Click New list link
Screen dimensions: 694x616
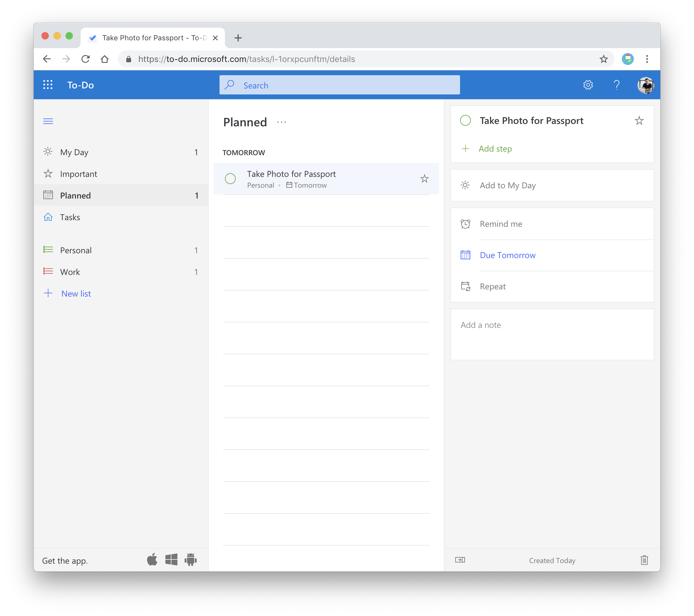[x=76, y=294]
